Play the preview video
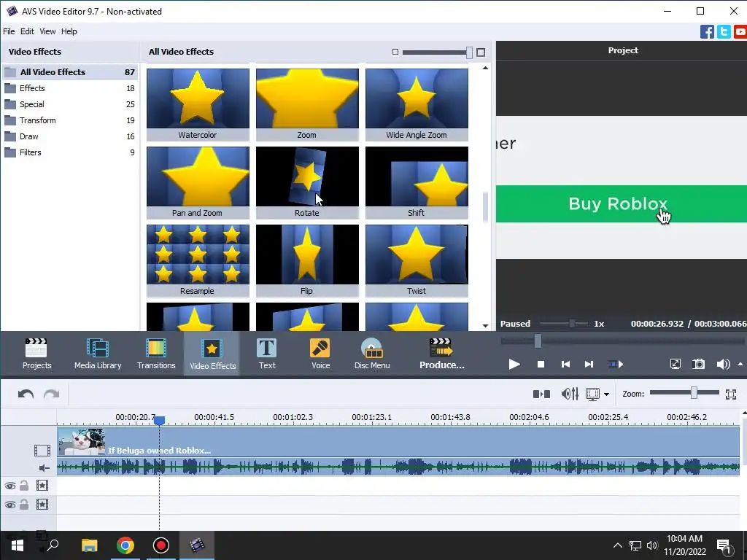The height and width of the screenshot is (560, 747). 514,365
